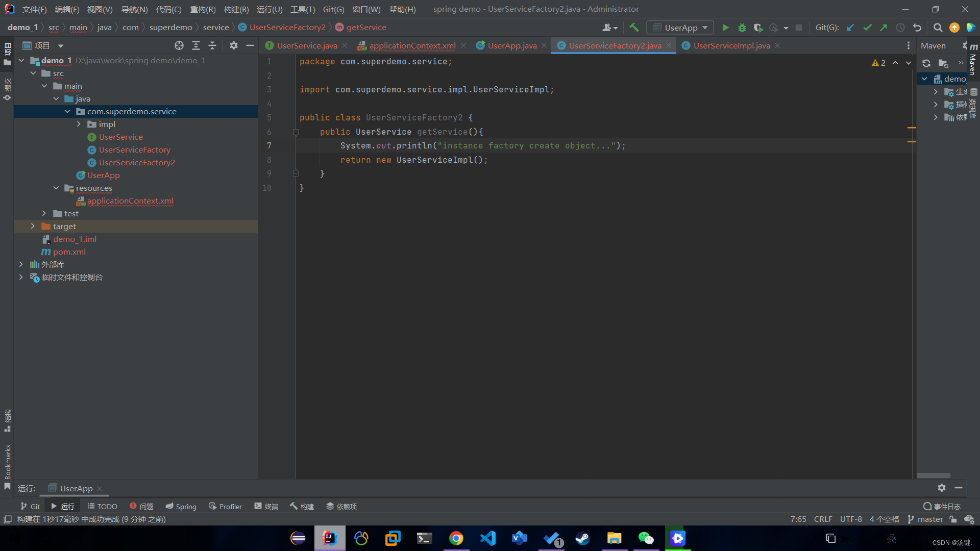Collapse the resources folder node
Viewport: 980px width, 551px height.
tap(56, 188)
